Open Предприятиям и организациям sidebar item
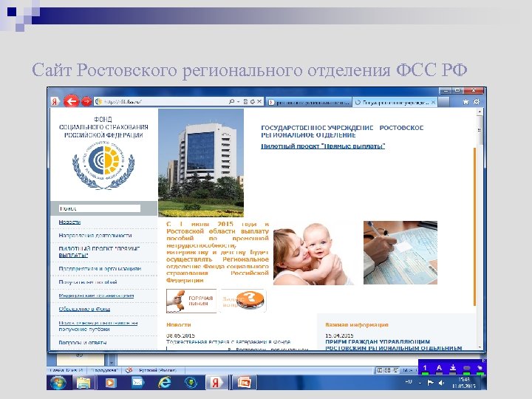532x399 pixels. click(100, 269)
